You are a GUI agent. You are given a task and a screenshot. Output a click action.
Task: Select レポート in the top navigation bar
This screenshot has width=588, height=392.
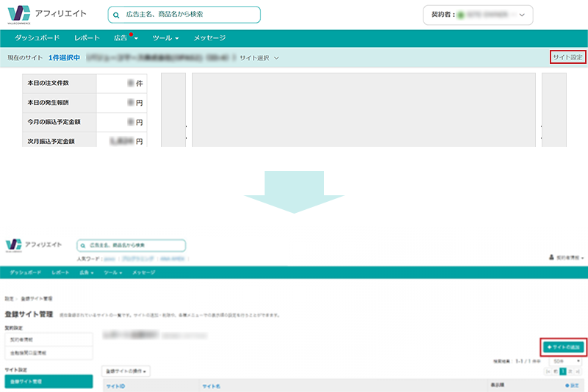pyautogui.click(x=87, y=38)
